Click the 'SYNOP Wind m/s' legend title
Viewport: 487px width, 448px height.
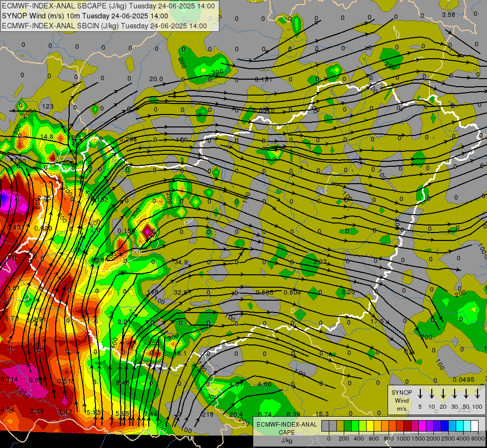point(401,400)
